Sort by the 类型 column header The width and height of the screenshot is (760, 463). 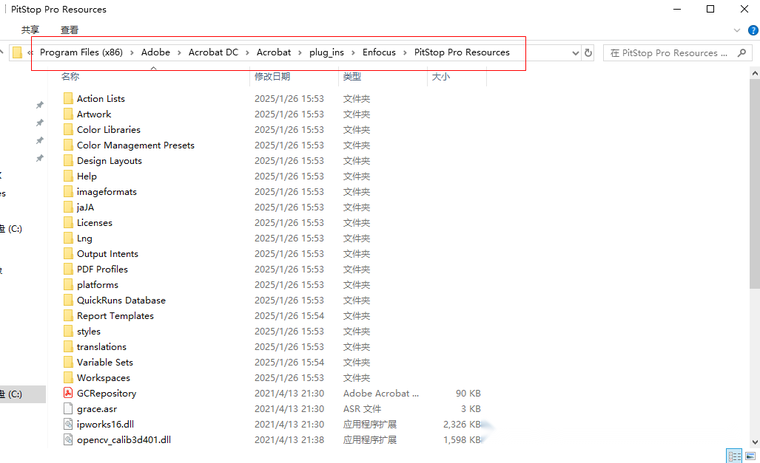point(352,77)
